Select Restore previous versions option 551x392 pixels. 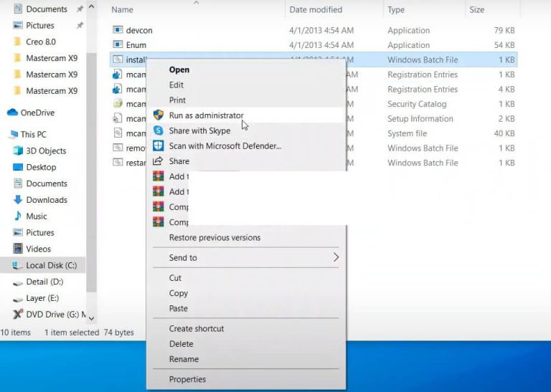(x=215, y=237)
